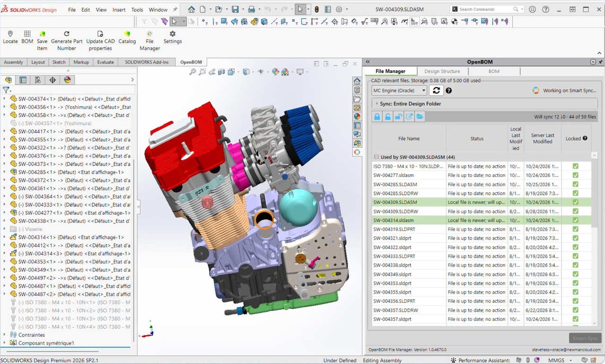Expand Composant symétrique1 tree node
The image size is (605, 364).
4,343
